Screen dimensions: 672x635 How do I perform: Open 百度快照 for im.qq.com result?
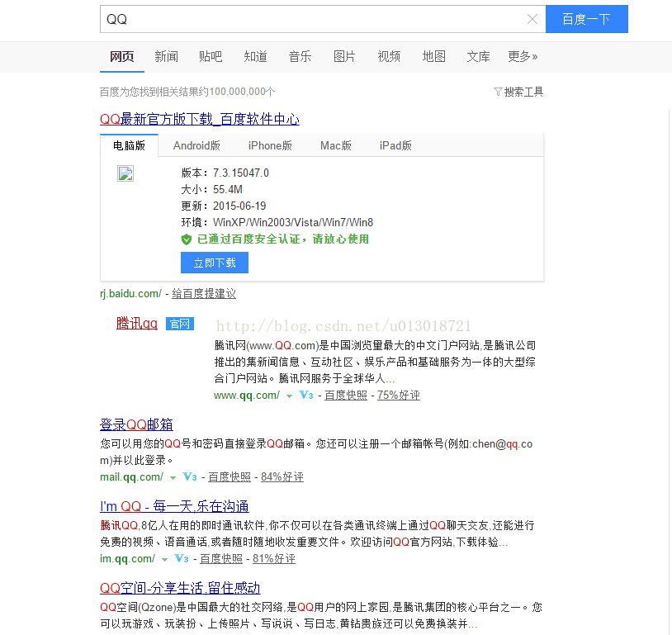(x=221, y=559)
